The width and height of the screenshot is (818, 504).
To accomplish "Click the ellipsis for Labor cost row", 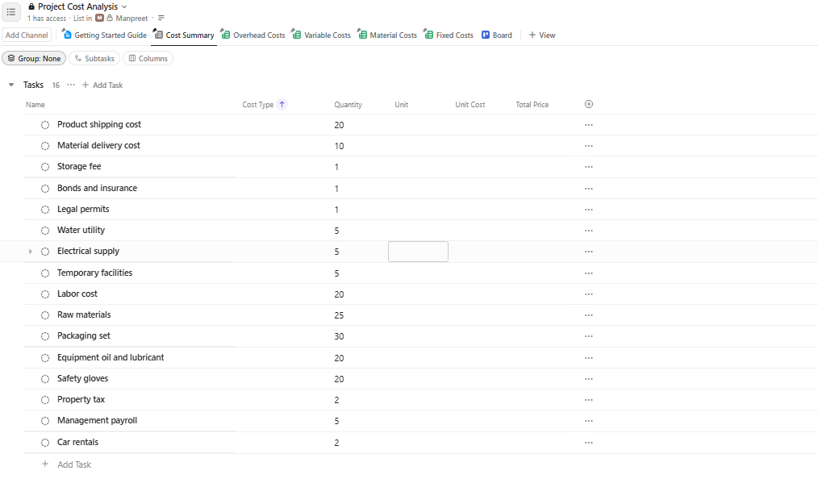I will pos(589,294).
